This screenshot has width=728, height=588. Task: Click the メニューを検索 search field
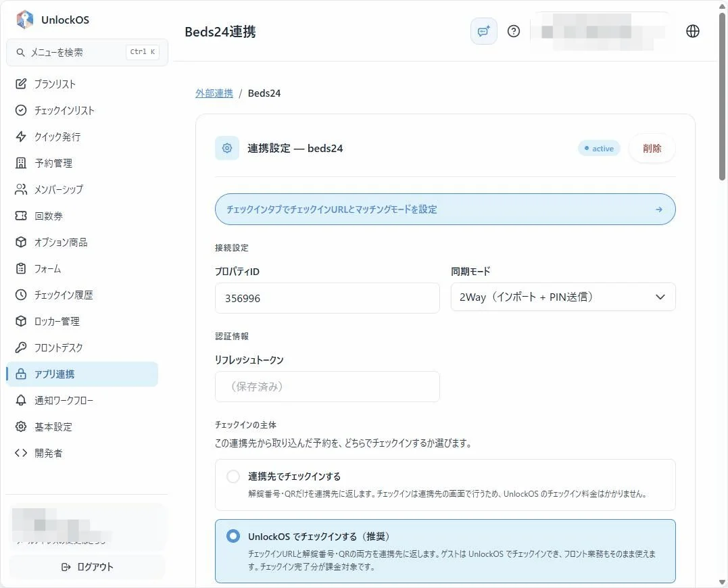point(87,53)
